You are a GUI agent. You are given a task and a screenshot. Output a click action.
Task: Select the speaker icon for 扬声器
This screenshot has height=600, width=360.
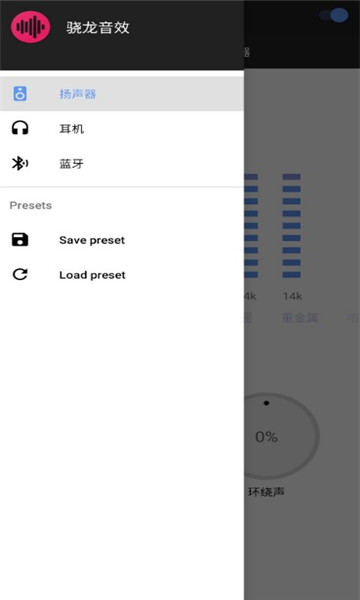[x=20, y=94]
